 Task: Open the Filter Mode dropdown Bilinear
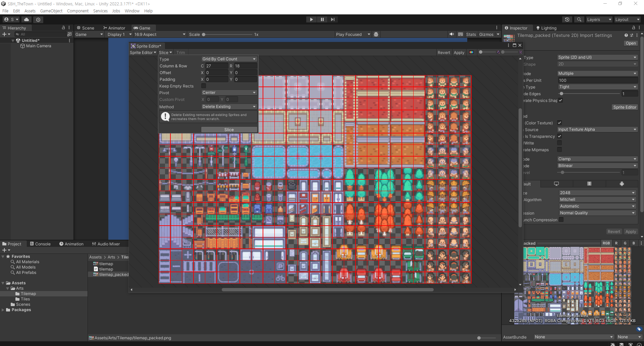coord(597,166)
